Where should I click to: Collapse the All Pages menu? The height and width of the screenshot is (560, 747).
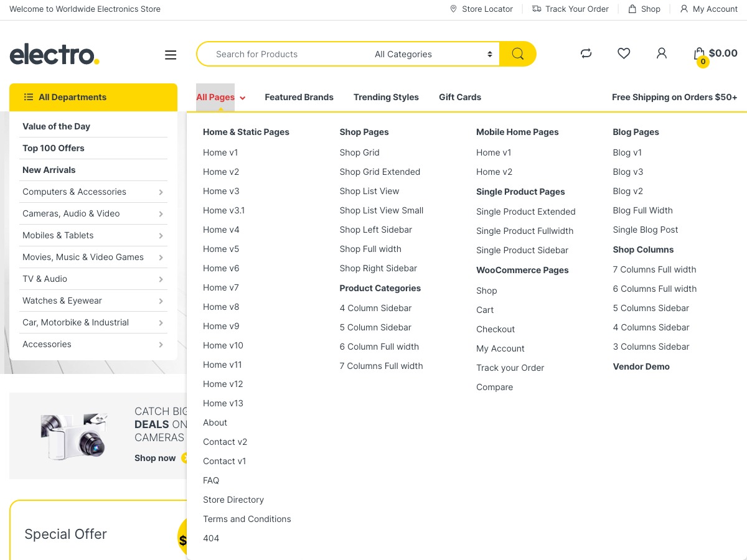tap(220, 97)
